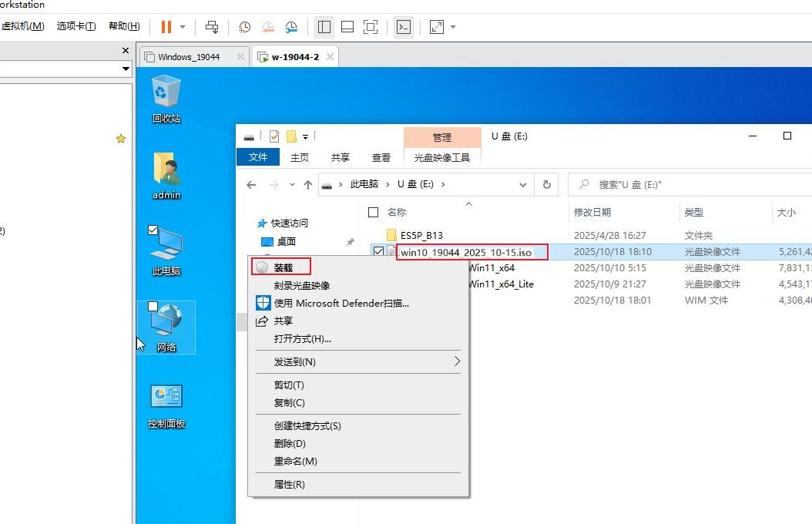The height and width of the screenshot is (524, 812).
Task: Click the VMware pause virtual machine button
Action: pyautogui.click(x=166, y=27)
